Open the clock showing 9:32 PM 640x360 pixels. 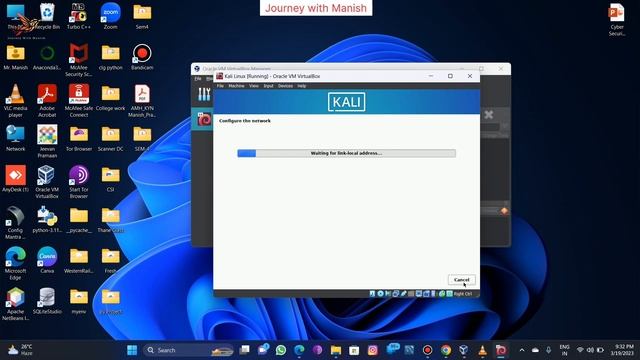[622, 350]
